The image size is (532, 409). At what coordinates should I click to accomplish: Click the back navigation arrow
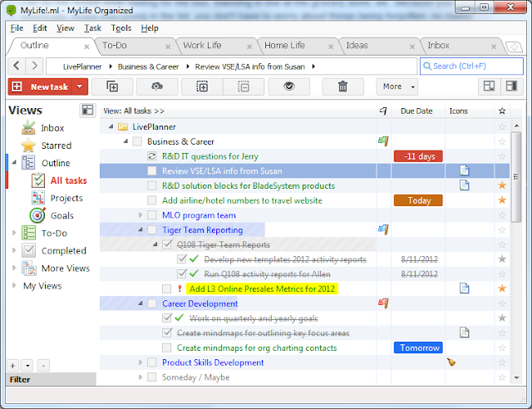point(17,66)
